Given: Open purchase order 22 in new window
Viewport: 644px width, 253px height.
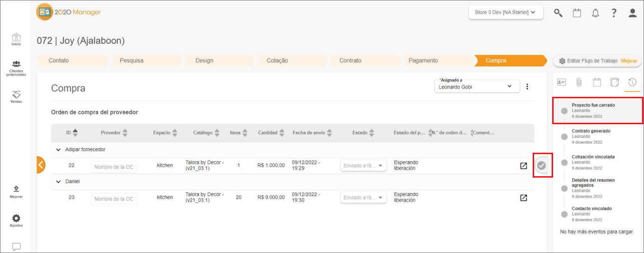Looking at the screenshot, I should [523, 166].
